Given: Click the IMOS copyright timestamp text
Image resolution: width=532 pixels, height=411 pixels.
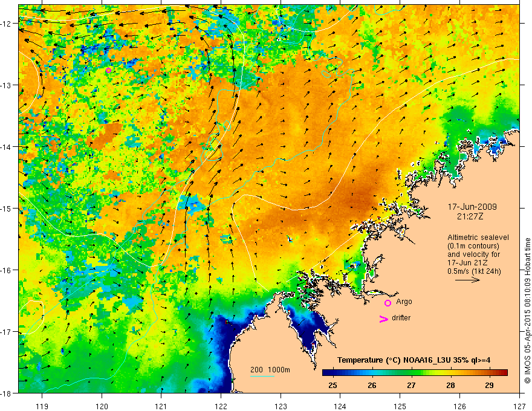Looking at the screenshot, I should (527, 312).
